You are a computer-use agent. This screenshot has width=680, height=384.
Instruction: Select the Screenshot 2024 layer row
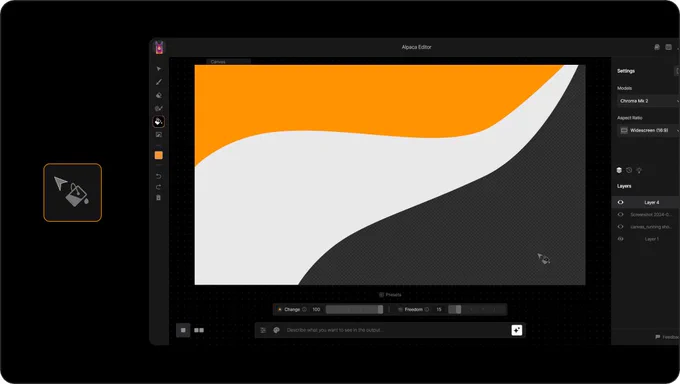tap(646, 214)
